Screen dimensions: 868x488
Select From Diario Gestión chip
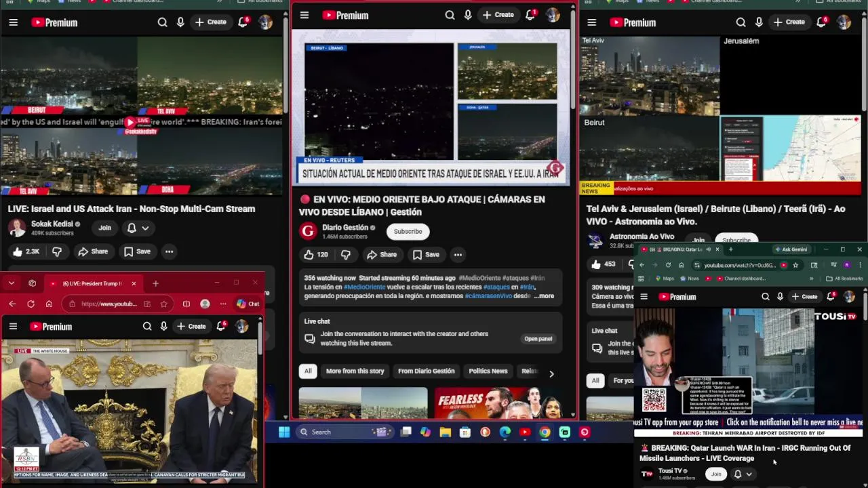(426, 371)
